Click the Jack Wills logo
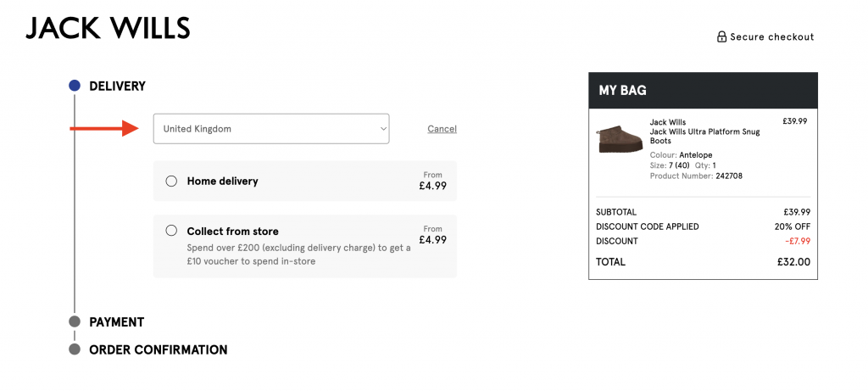The width and height of the screenshot is (868, 391). [x=108, y=28]
